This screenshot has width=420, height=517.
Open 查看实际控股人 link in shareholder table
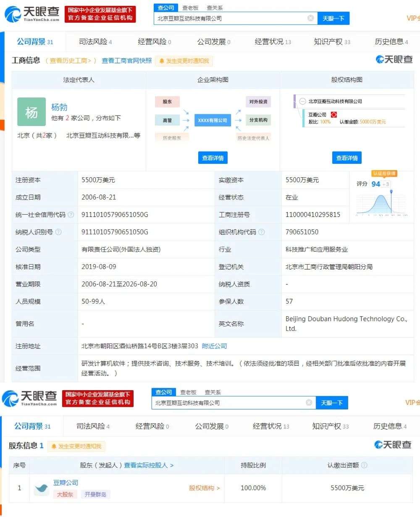[x=149, y=465]
